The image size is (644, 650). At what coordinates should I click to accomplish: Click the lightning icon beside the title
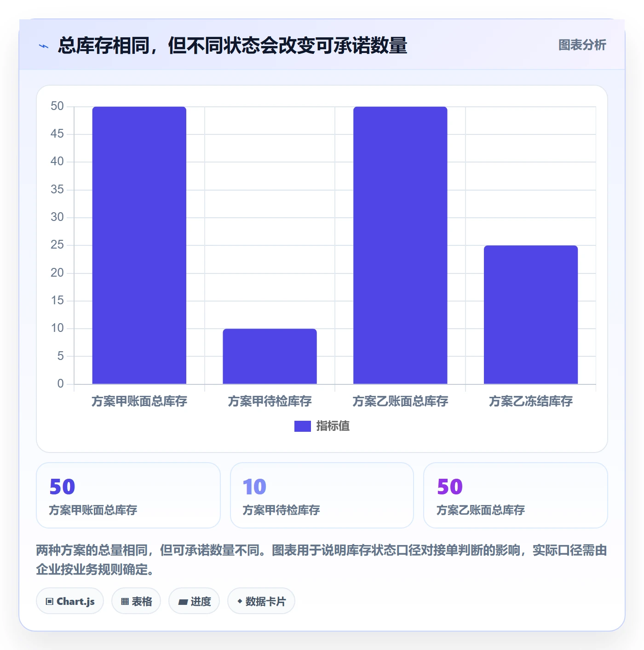pos(44,46)
